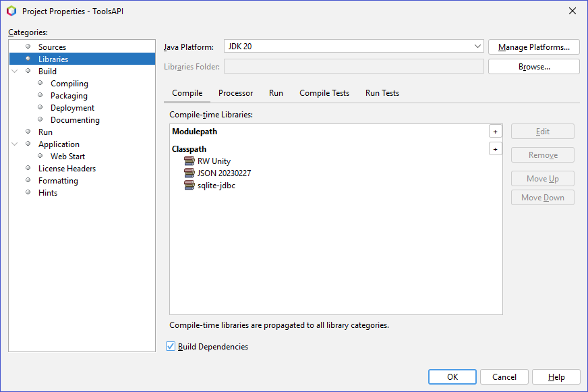Click the NetBeans icon in title bar
The height and width of the screenshot is (392, 588).
click(11, 11)
